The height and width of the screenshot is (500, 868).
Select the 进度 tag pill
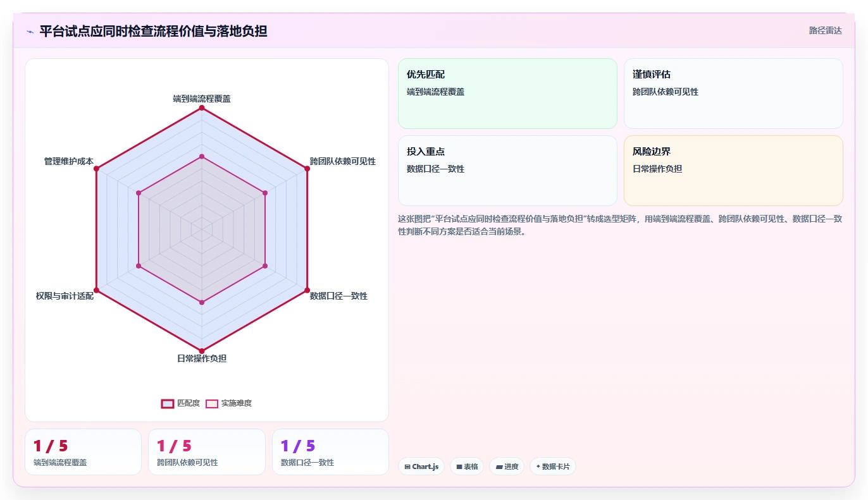507,466
